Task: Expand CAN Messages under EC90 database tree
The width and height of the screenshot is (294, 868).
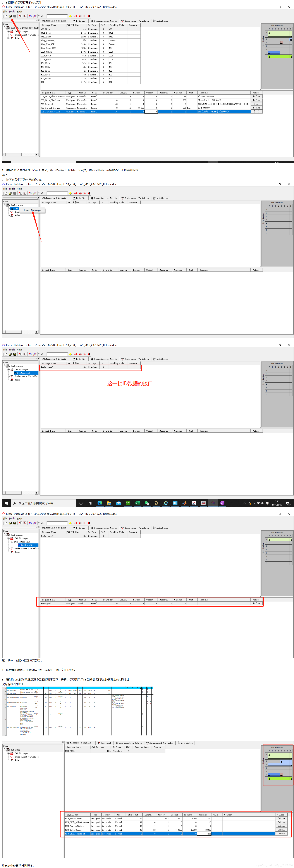Action: (8, 31)
